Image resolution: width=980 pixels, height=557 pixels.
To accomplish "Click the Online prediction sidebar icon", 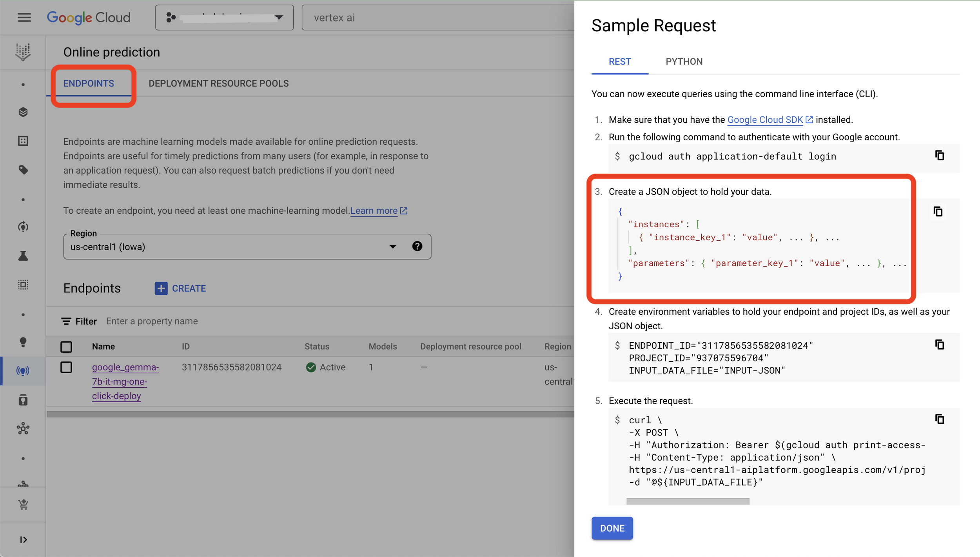I will 23,371.
